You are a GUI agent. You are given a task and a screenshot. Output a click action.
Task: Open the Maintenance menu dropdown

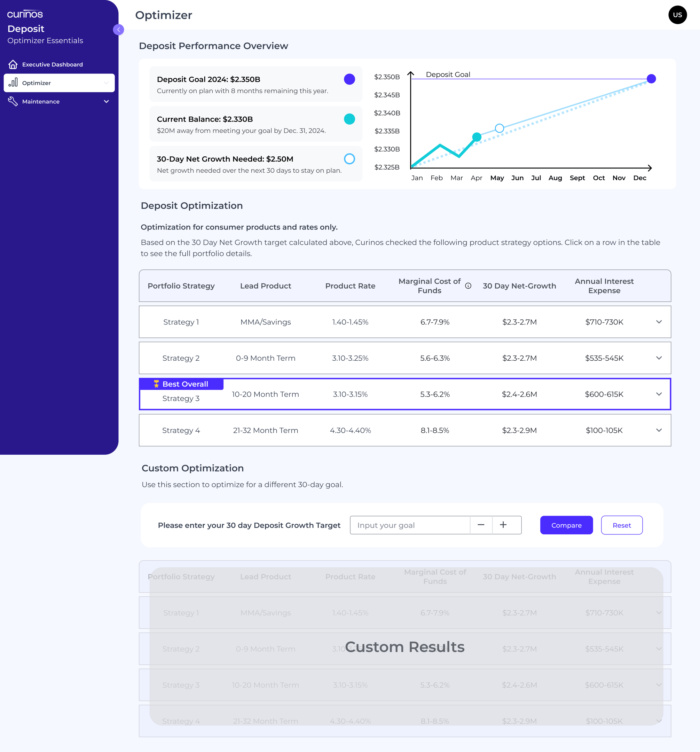[x=106, y=101]
